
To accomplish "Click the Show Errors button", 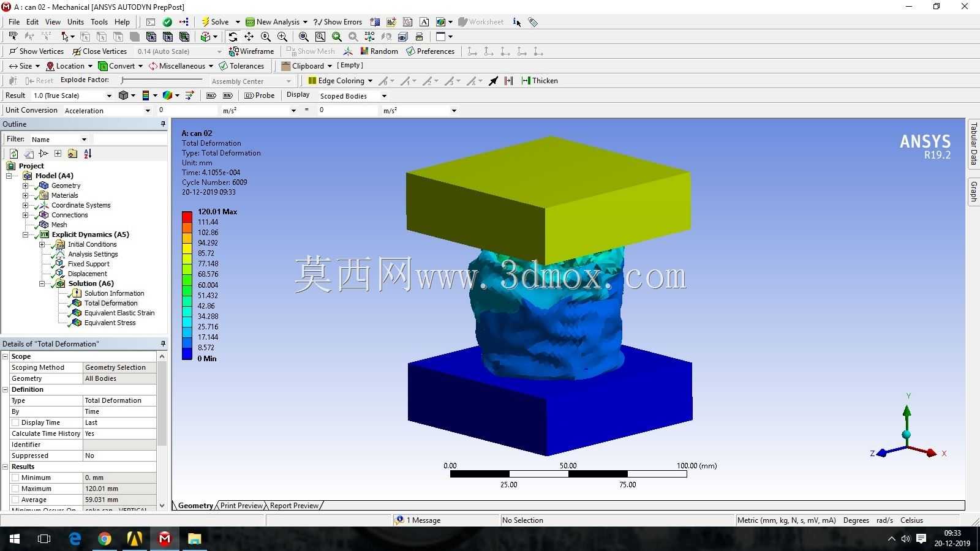I will tap(337, 22).
